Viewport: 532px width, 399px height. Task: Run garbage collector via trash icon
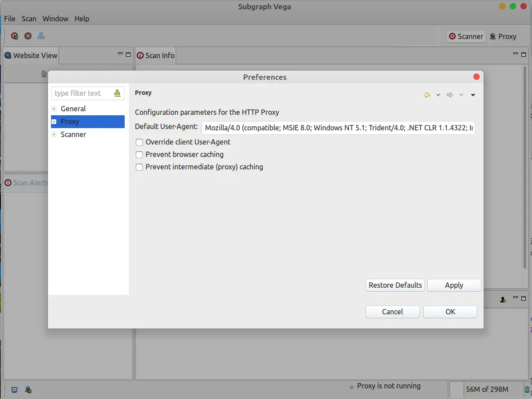pyautogui.click(x=527, y=390)
